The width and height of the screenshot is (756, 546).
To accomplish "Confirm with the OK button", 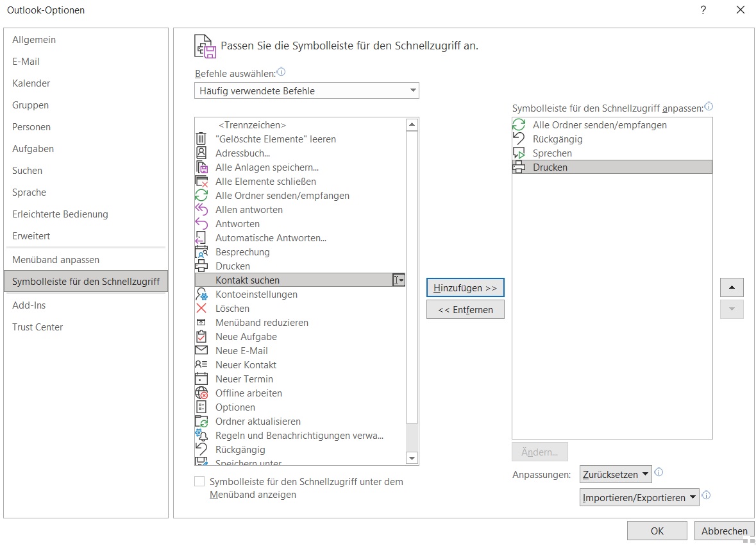I will [x=657, y=531].
